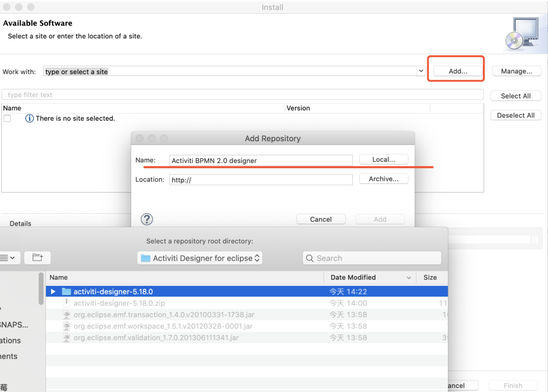Click the Date Modified sort chevron
This screenshot has width=548, height=392.
(409, 278)
